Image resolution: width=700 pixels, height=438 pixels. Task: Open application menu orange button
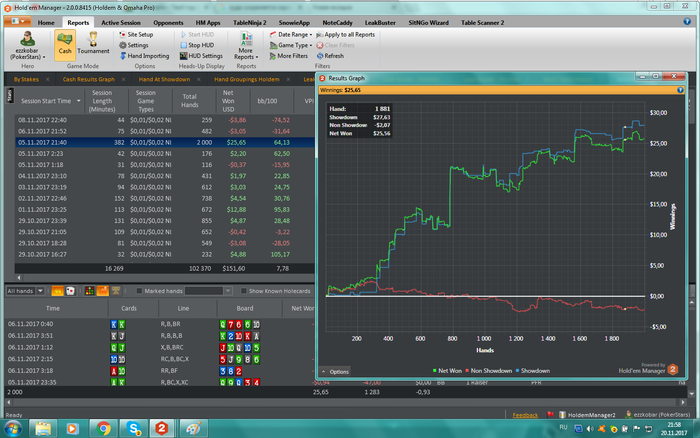click(x=17, y=21)
